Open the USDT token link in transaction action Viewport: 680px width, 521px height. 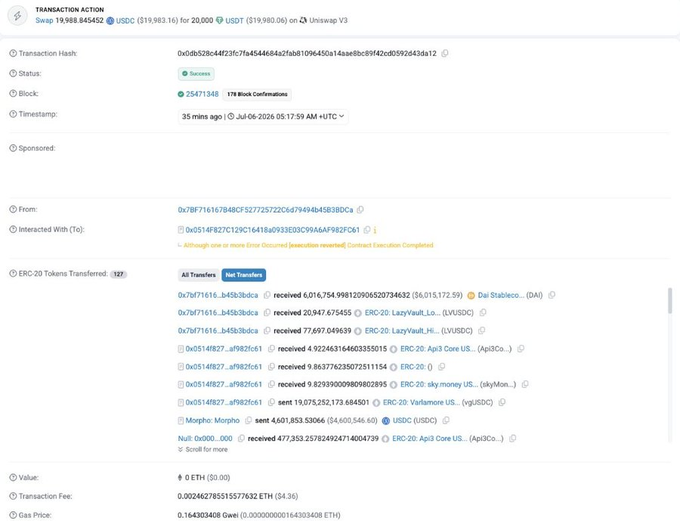coord(234,21)
